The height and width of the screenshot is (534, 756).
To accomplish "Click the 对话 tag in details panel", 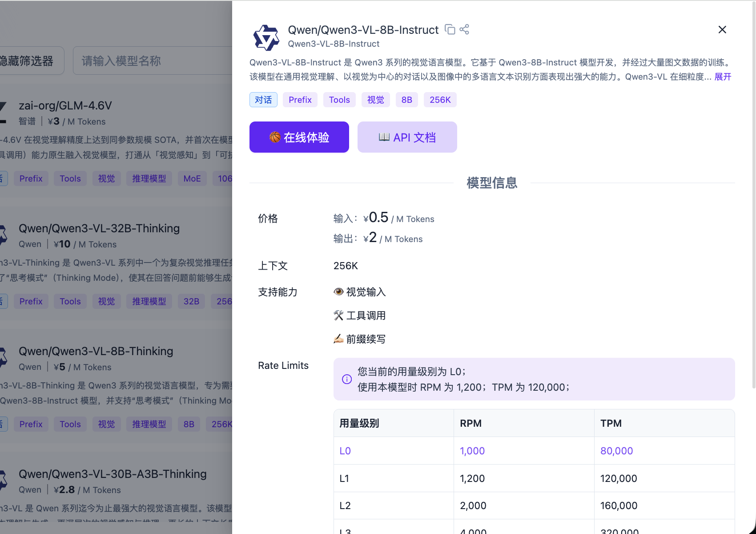I will click(263, 100).
